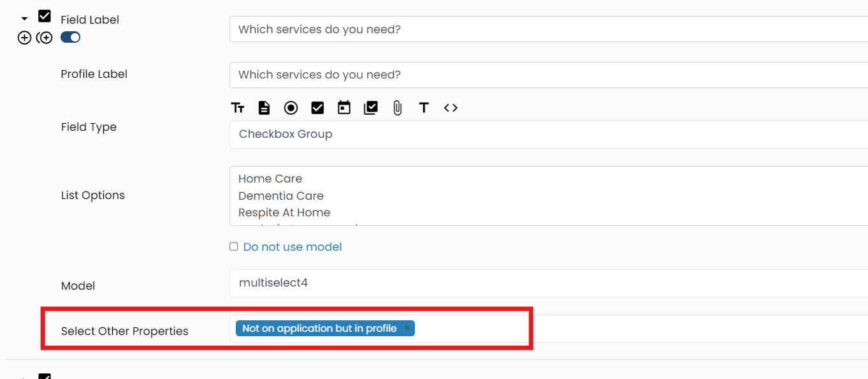Pick the paperclip attachment field type icon
868x379 pixels.
point(398,108)
